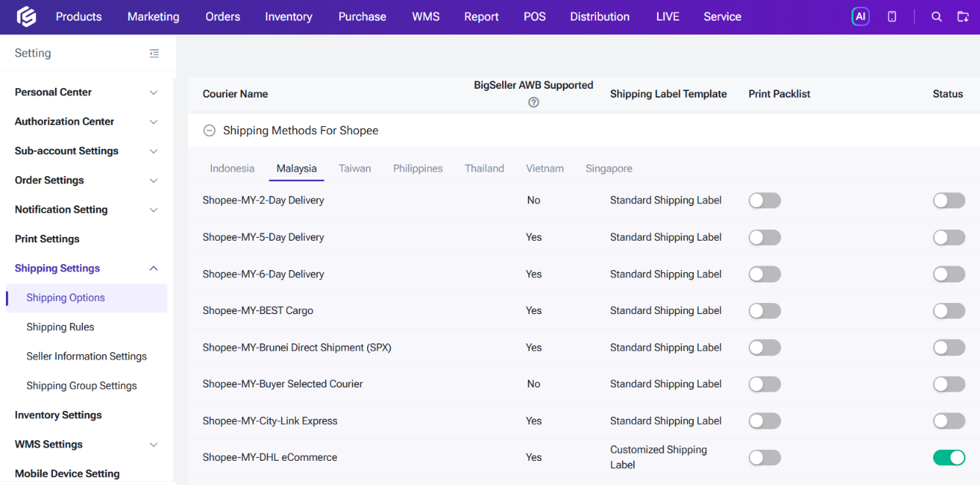
Task: Open the Inventory menu
Action: click(x=288, y=16)
